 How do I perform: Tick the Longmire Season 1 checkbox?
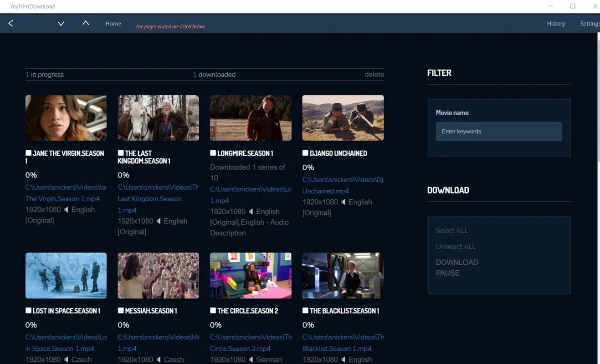click(213, 153)
